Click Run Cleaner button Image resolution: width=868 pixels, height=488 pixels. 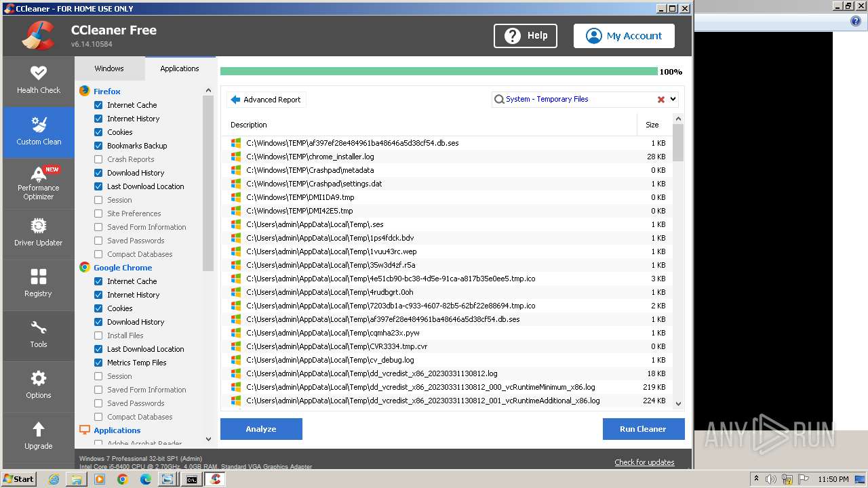click(643, 429)
